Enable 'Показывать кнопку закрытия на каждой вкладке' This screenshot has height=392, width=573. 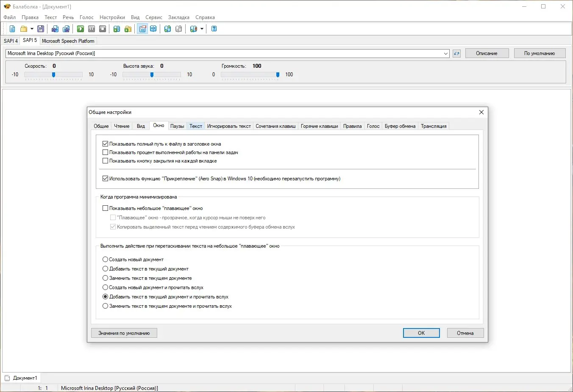click(x=106, y=161)
